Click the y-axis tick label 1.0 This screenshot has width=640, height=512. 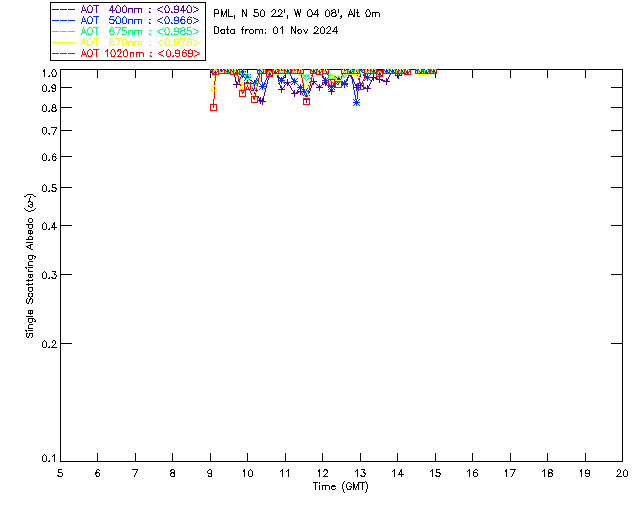49,73
